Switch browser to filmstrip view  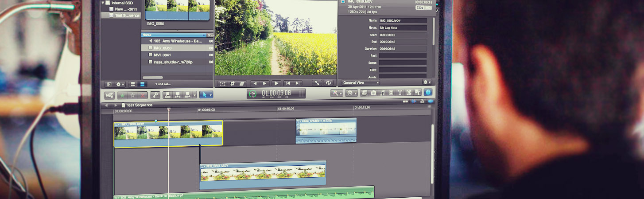point(132,84)
